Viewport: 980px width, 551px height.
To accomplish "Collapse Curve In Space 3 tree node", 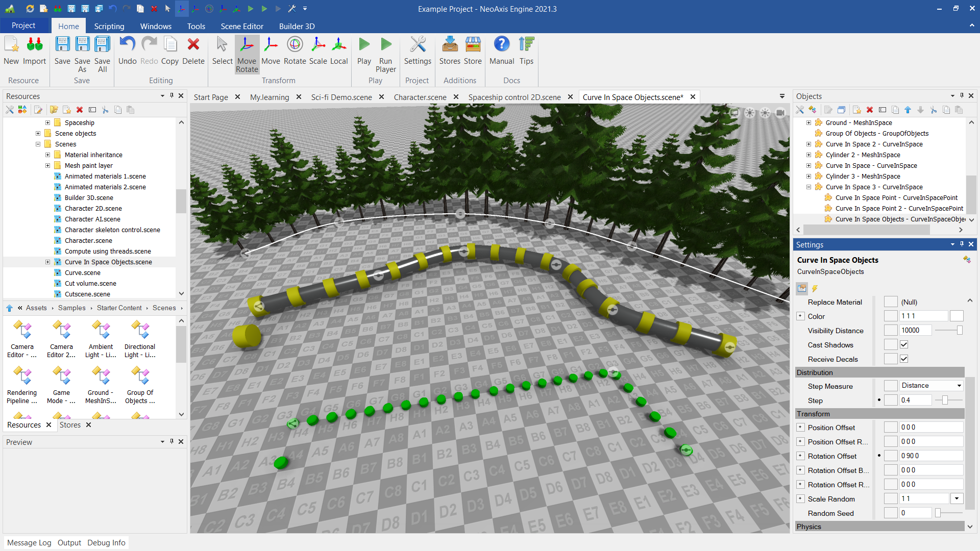I will click(x=808, y=187).
